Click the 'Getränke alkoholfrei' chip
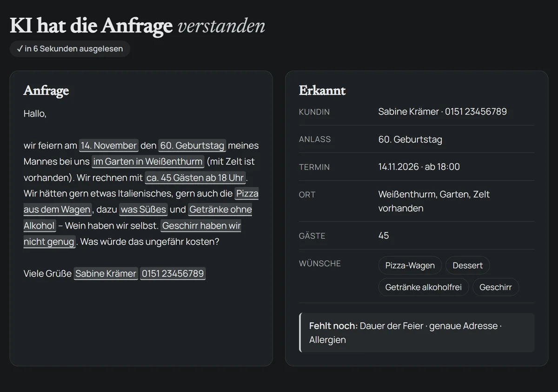Viewport: 558px width, 392px height. pyautogui.click(x=423, y=287)
